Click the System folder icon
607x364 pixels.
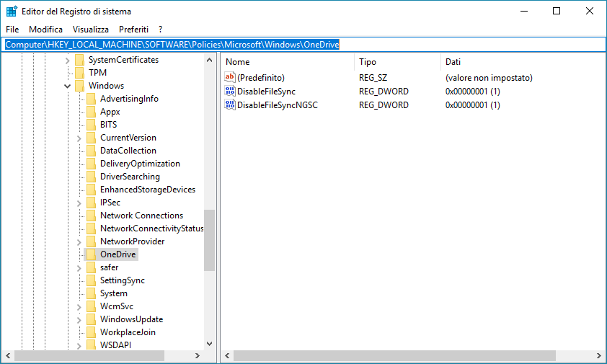[x=92, y=293]
